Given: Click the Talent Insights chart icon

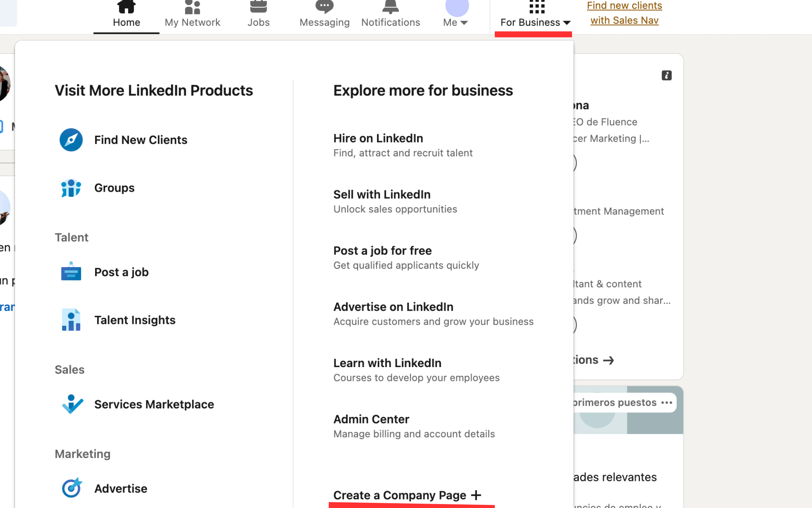Looking at the screenshot, I should (x=71, y=320).
